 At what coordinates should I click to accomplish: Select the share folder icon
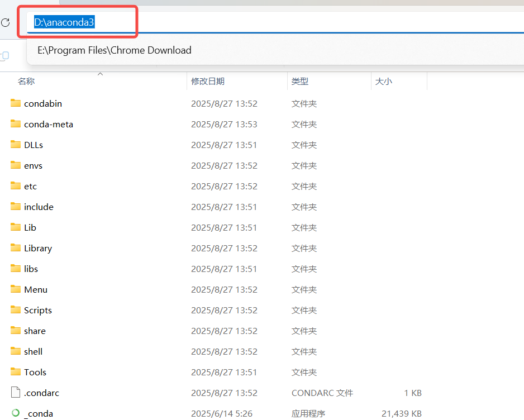point(16,331)
